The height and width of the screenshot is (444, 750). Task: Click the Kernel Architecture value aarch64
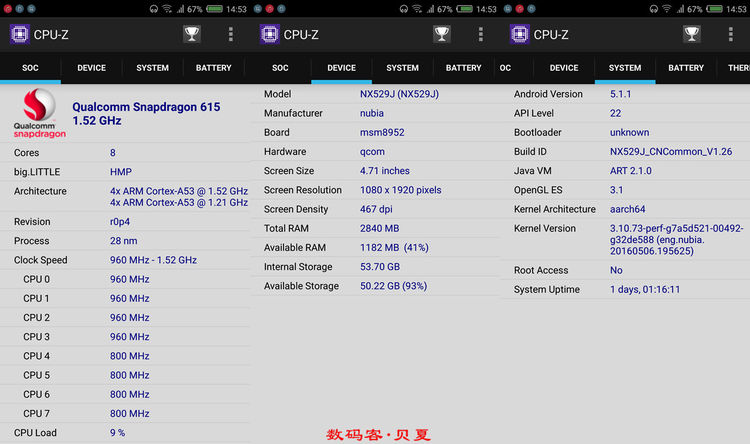(628, 209)
